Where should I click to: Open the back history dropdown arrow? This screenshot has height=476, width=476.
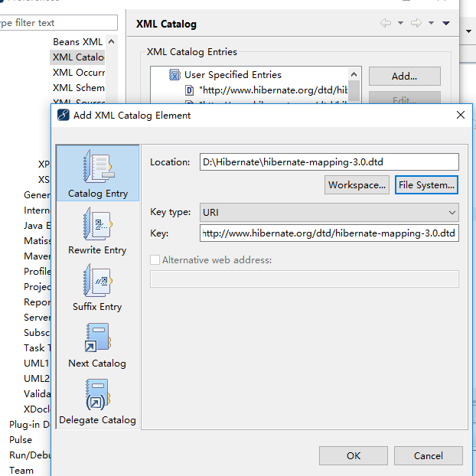[400, 23]
